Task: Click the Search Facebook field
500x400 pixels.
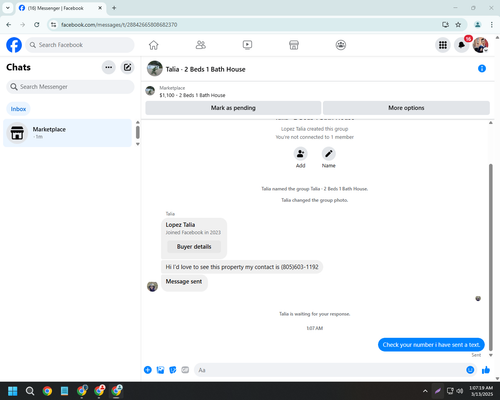Action: pos(80,45)
